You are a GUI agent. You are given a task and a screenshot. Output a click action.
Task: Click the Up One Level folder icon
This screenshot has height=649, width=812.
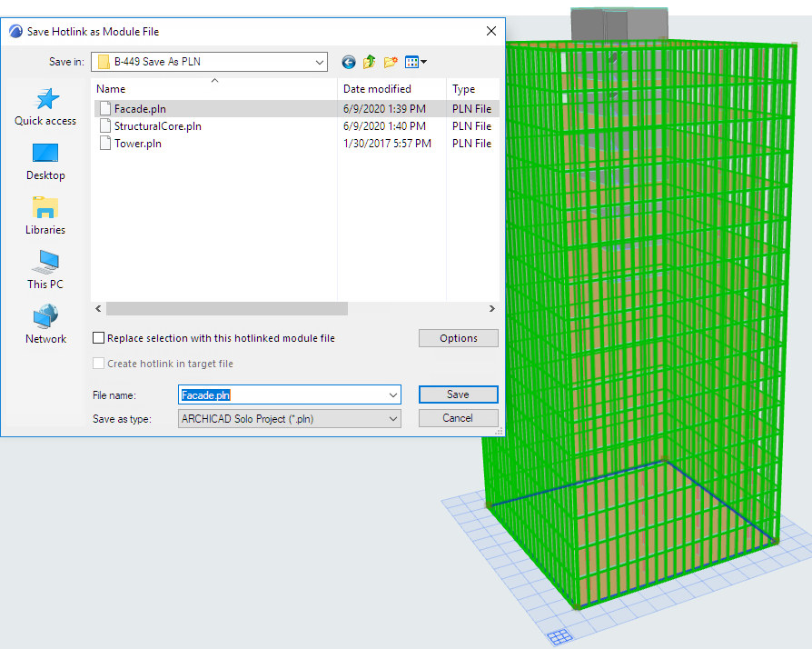tap(370, 62)
